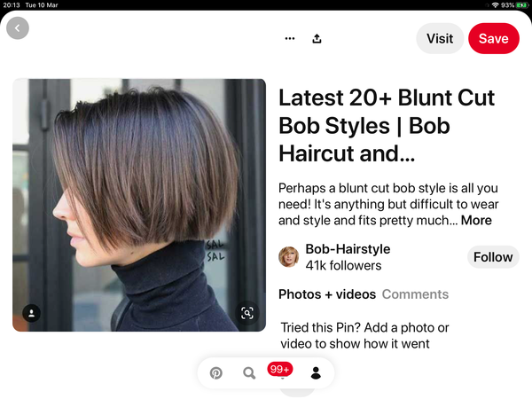The width and height of the screenshot is (532, 399).
Task: Open the Bob-Hairstyle profile name link
Action: (x=348, y=249)
